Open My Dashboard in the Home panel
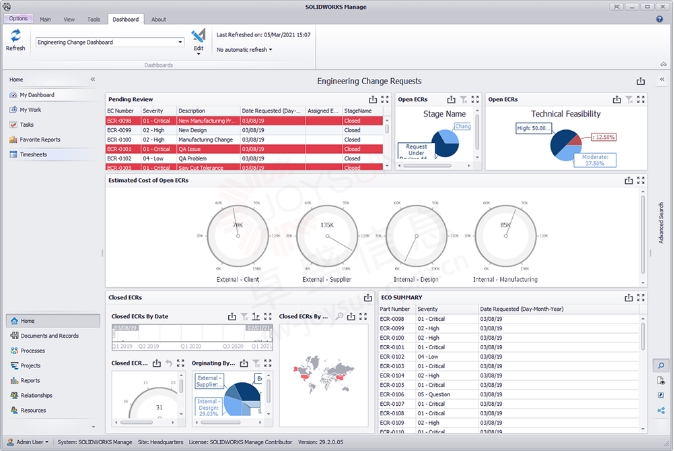Viewport: 674px width, 451px height. coord(37,95)
